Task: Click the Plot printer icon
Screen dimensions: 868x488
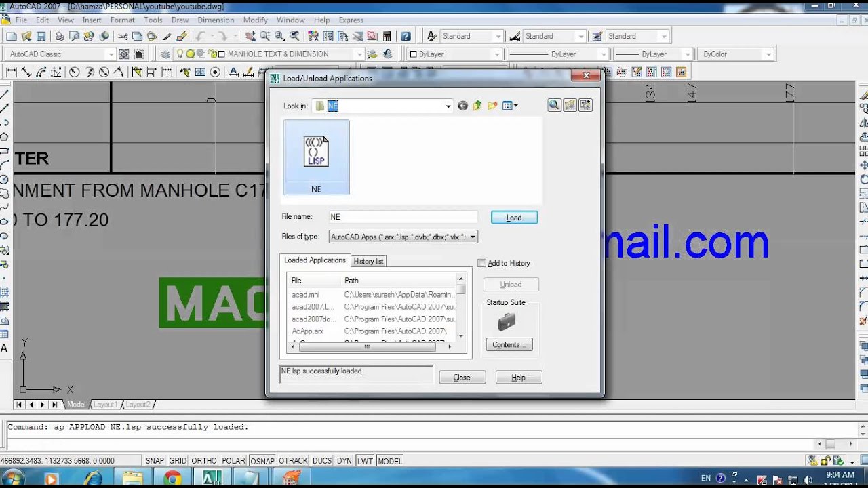Action: pos(60,36)
